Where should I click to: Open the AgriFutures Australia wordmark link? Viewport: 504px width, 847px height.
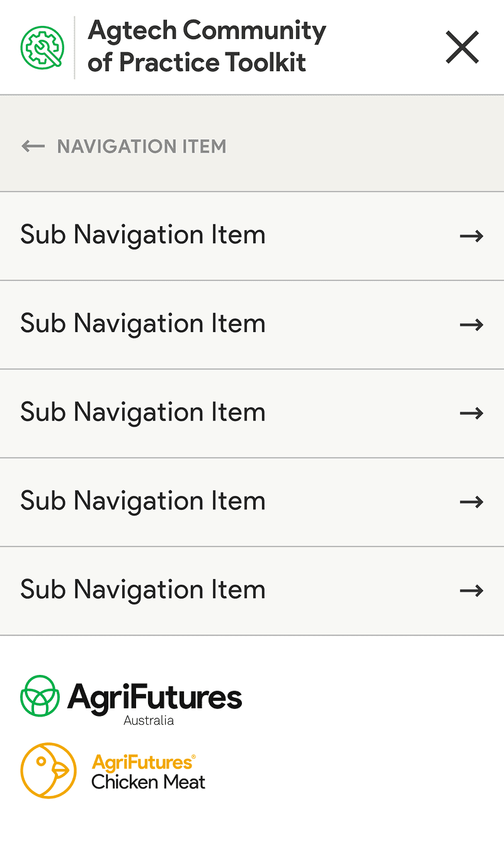(x=155, y=701)
